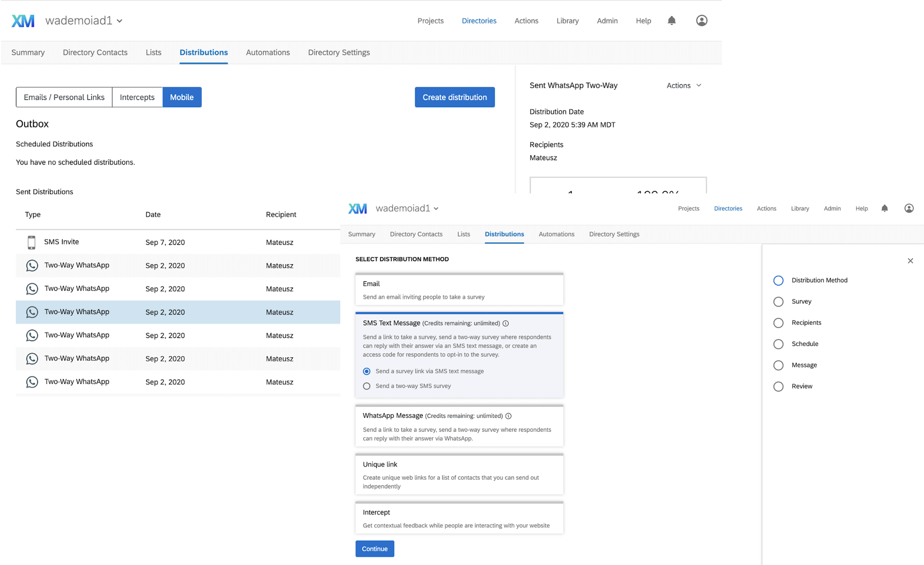Open notifications bell in the back window

pyautogui.click(x=672, y=21)
